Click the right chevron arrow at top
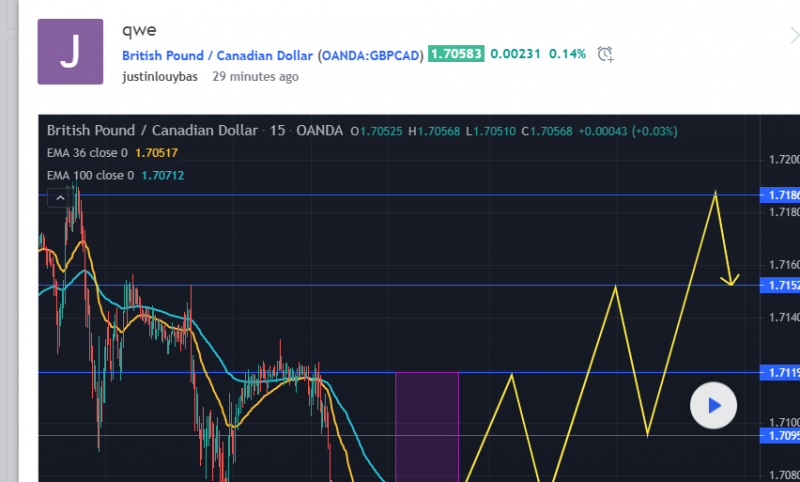The width and height of the screenshot is (800, 482). (792, 35)
